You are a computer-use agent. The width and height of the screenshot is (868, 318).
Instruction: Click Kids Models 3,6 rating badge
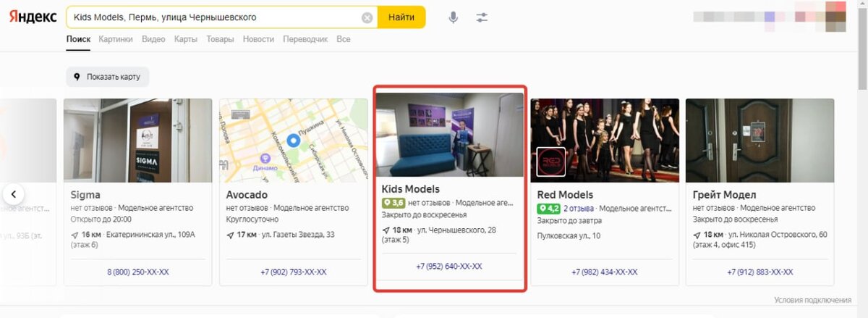coord(393,203)
